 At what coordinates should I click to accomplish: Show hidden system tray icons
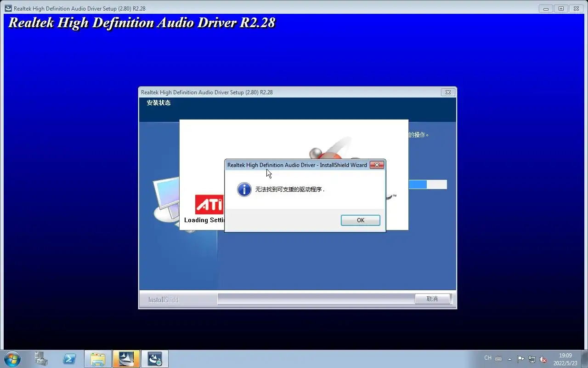pyautogui.click(x=509, y=359)
